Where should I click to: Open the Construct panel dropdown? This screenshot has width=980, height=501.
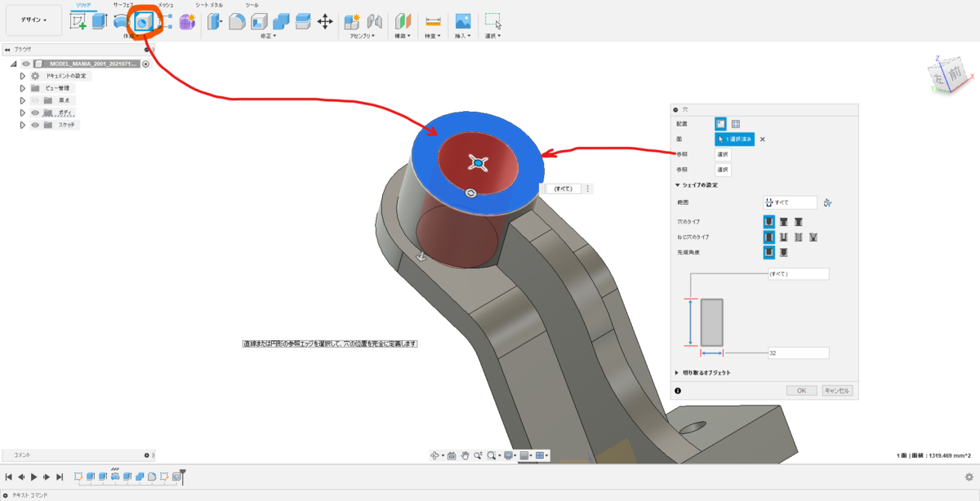(404, 36)
